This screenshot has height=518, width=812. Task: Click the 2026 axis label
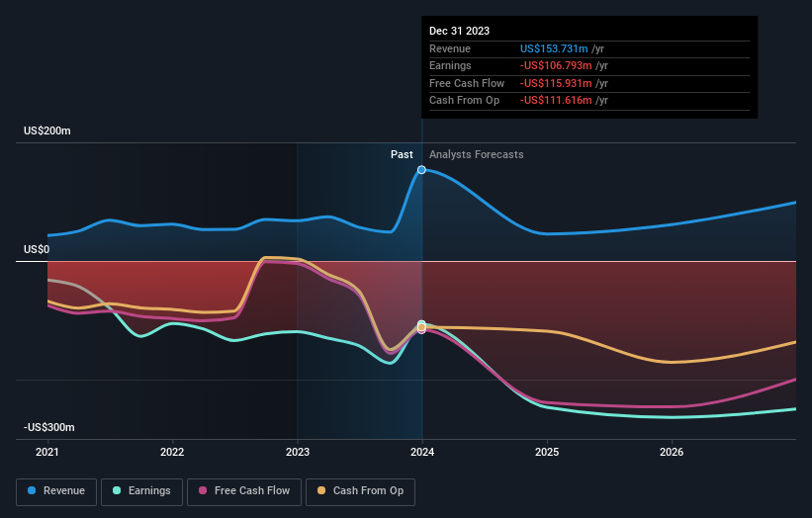coord(672,452)
